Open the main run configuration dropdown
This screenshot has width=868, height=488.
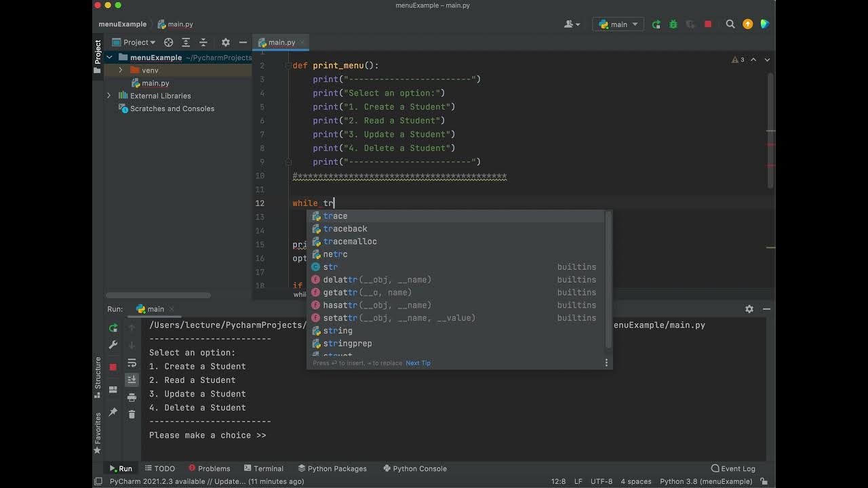pos(618,24)
